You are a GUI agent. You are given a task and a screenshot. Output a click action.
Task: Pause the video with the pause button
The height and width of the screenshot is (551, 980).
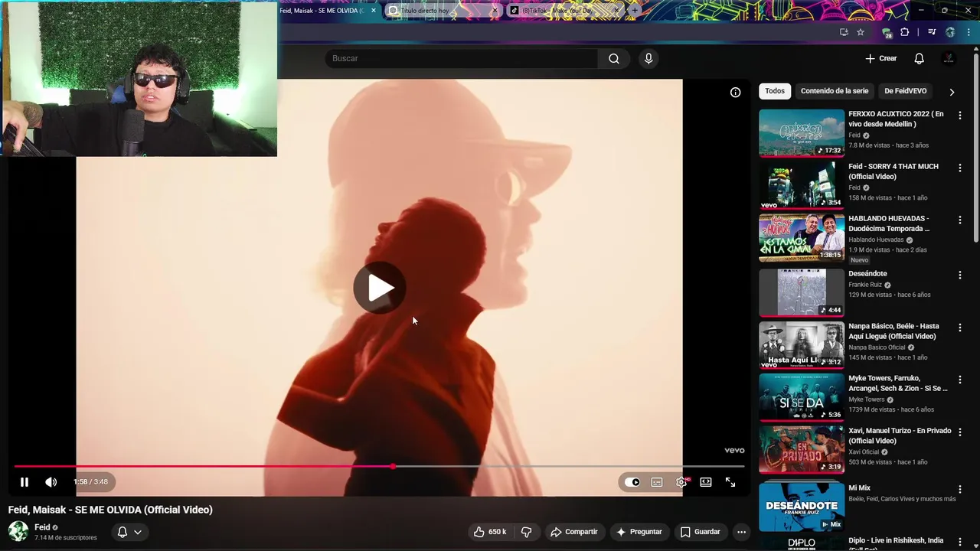(24, 482)
